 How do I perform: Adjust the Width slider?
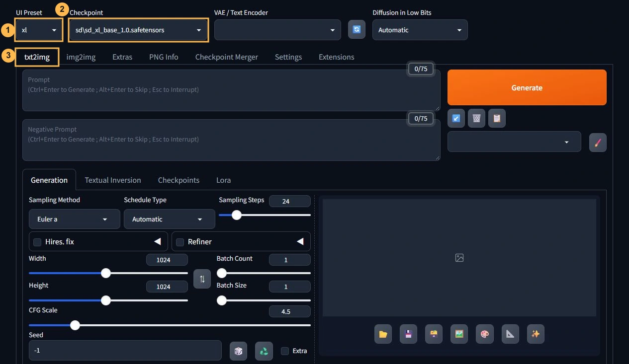pos(108,273)
